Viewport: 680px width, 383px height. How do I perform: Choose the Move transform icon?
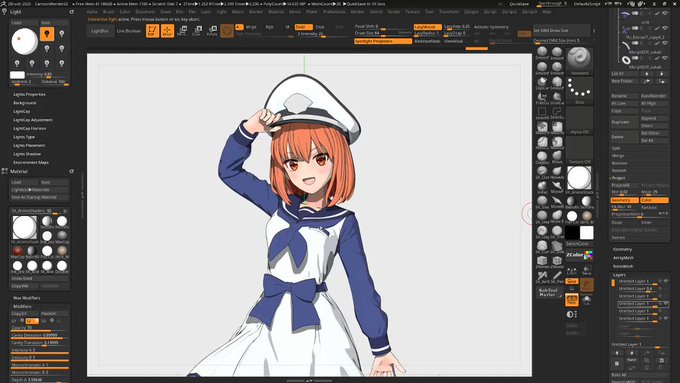182,30
